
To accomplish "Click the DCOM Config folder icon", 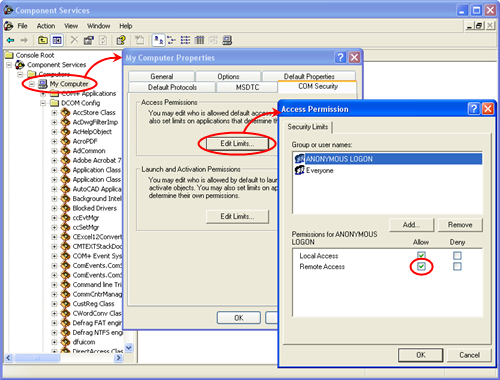I will tap(54, 103).
